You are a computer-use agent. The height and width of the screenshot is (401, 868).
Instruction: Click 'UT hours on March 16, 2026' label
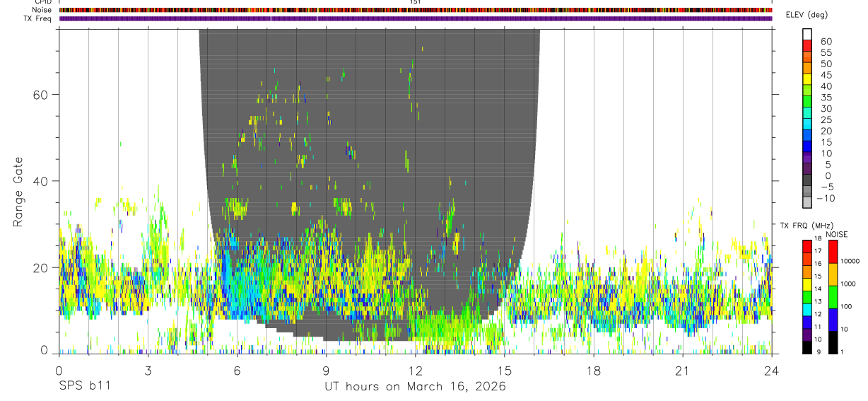coord(416,386)
